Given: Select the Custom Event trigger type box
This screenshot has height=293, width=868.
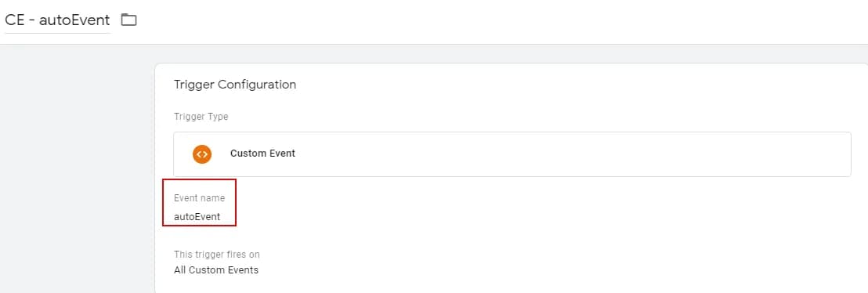Looking at the screenshot, I should click(512, 154).
